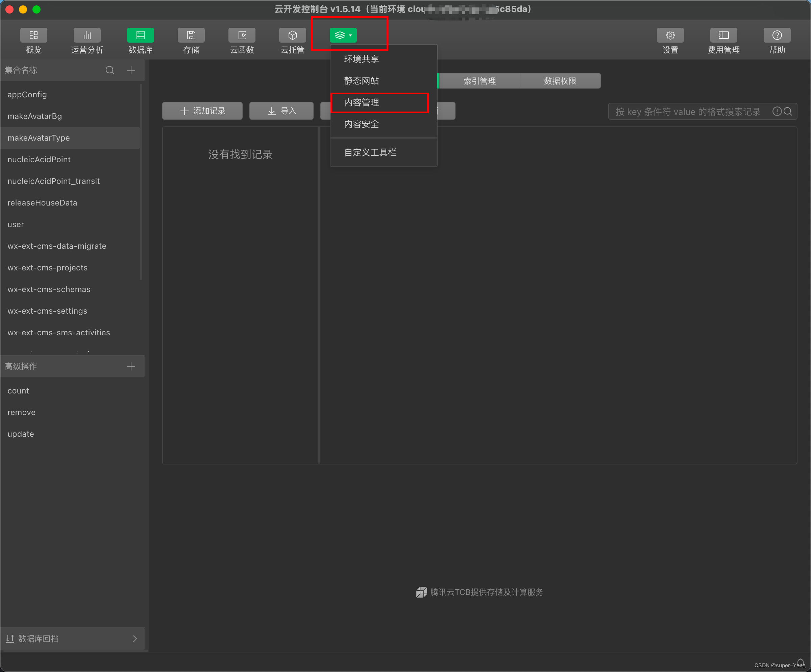Click the 数据库回档 rollback arrows icon

10,639
